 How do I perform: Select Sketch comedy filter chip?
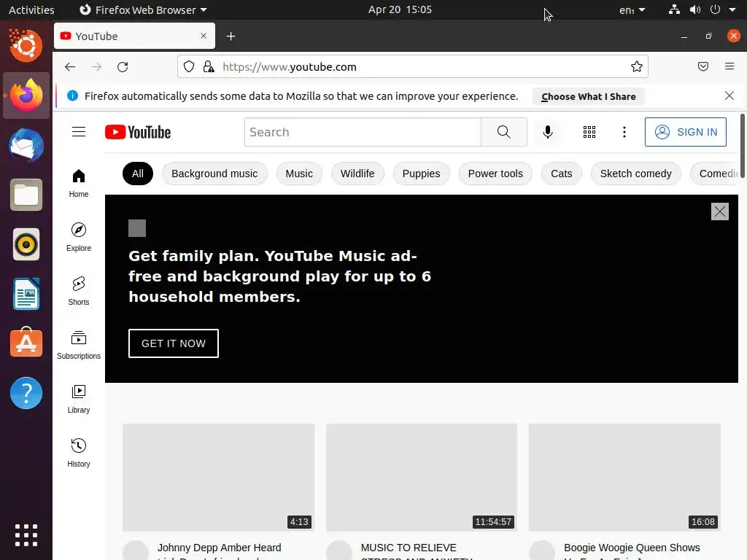[x=635, y=174]
